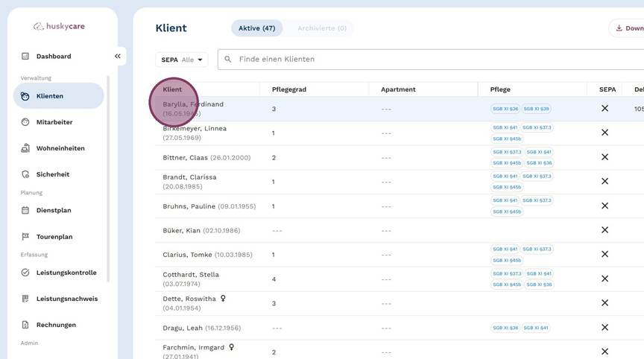
Task: Click SEPA X icon for Büker, Kian
Action: 605,230
